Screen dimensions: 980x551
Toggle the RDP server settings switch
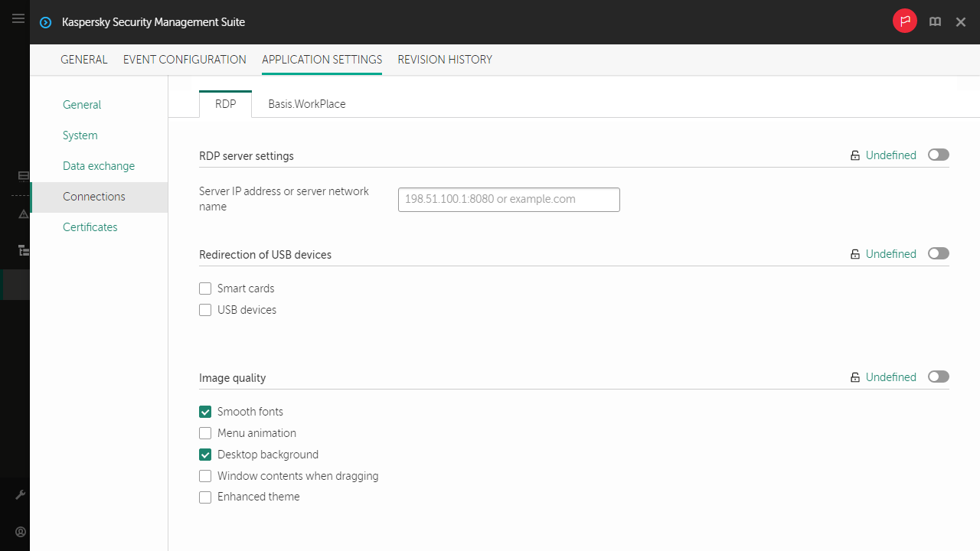pyautogui.click(x=938, y=155)
